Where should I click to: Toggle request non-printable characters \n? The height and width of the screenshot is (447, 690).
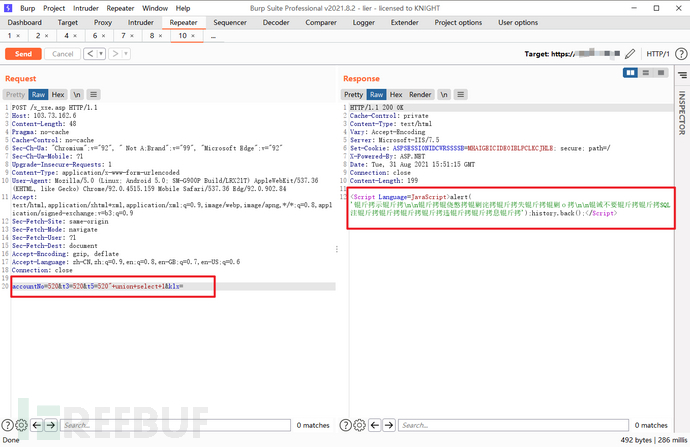[x=77, y=95]
